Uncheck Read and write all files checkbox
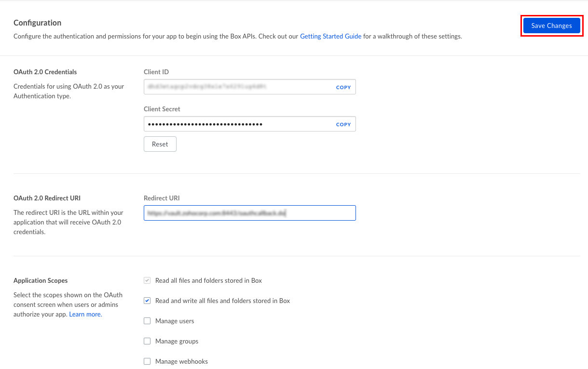Image resolution: width=588 pixels, height=369 pixels. pos(147,301)
